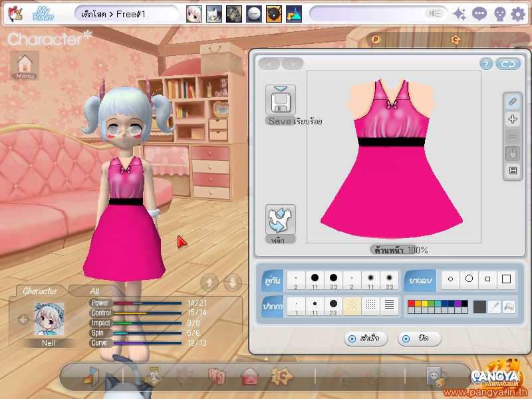Click the current dark gray color box

point(479,307)
